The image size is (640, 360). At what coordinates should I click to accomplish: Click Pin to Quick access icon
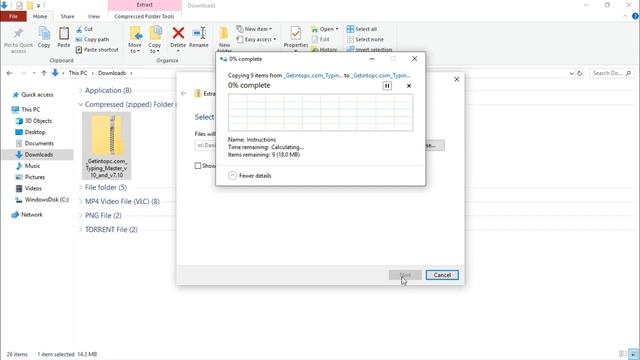[x=18, y=33]
